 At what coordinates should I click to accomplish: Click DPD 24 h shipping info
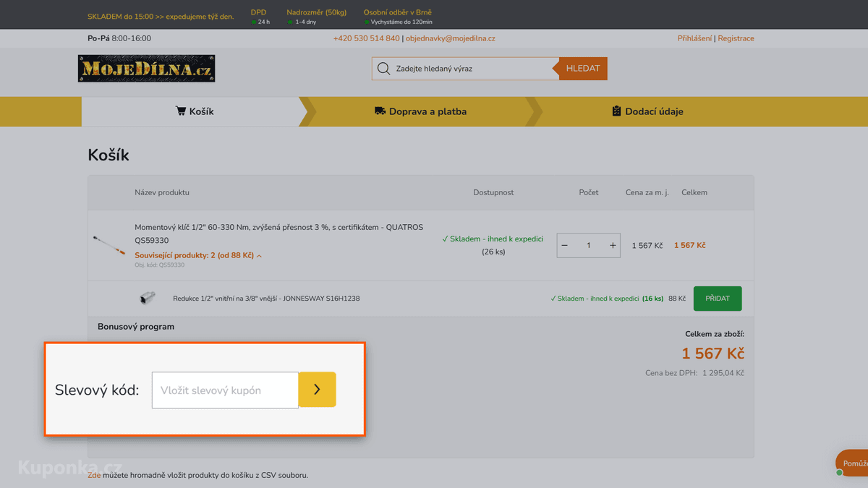tap(259, 17)
